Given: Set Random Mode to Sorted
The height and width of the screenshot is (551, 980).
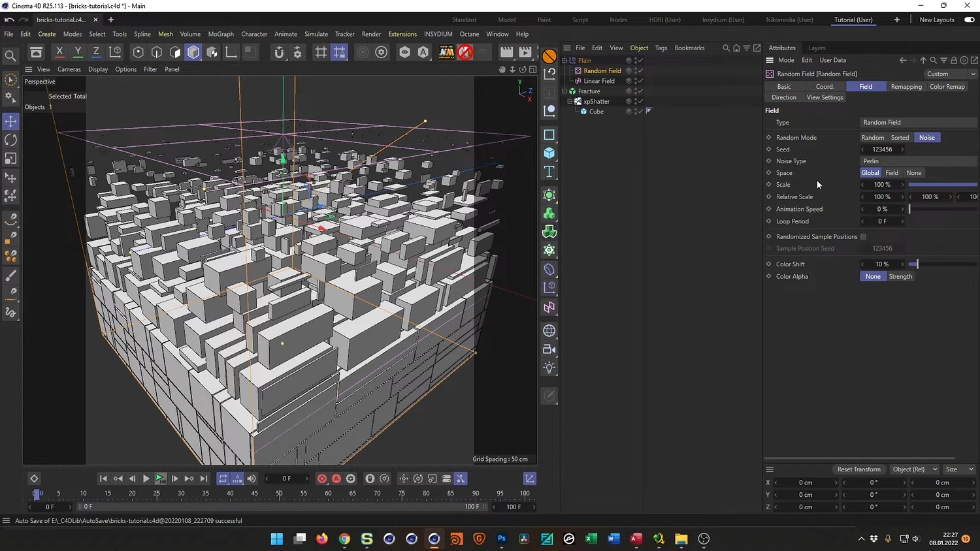Looking at the screenshot, I should [900, 138].
